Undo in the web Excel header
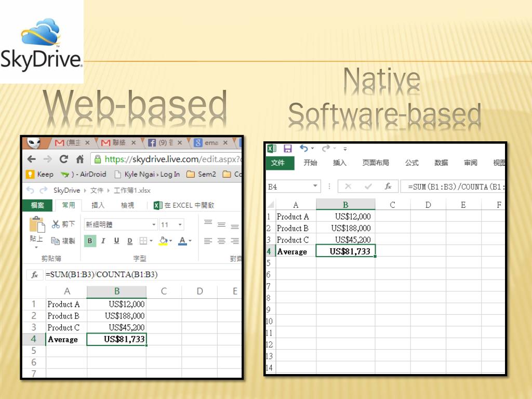The height and width of the screenshot is (399, 532). [30, 190]
